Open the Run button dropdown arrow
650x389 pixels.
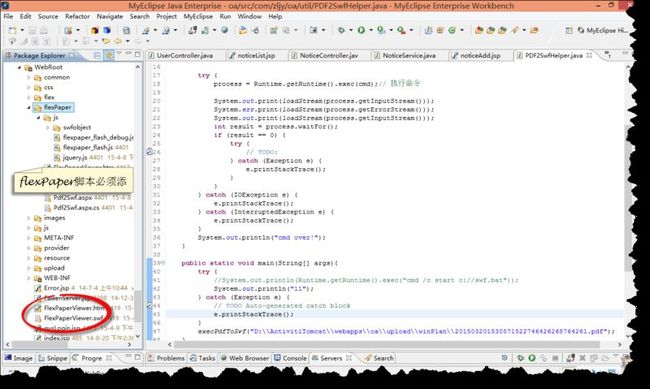tap(371, 30)
